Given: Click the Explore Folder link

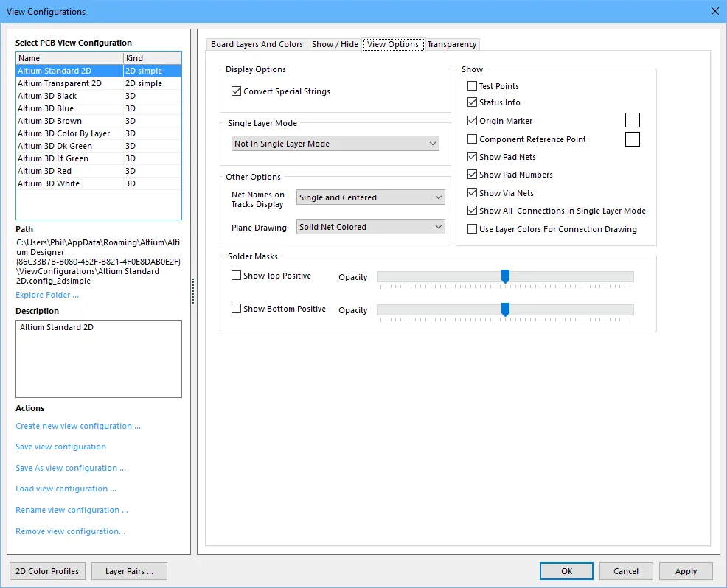Looking at the screenshot, I should click(x=47, y=295).
